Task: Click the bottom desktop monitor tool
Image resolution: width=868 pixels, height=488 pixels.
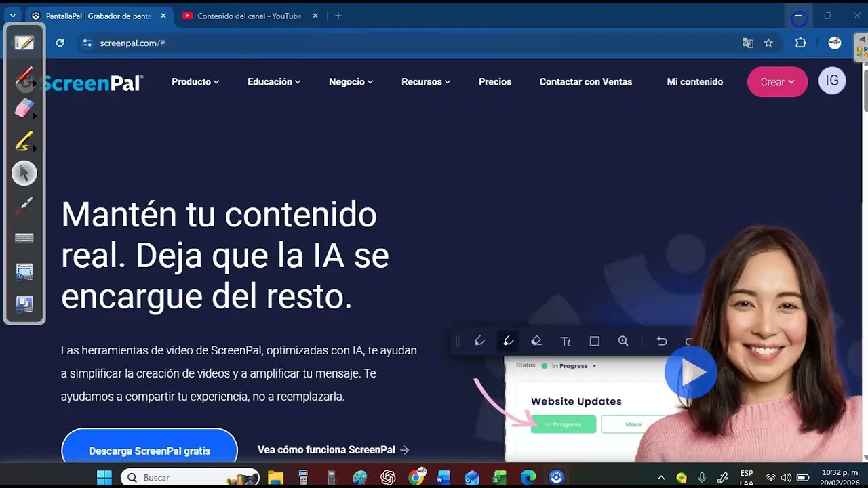Action: click(x=24, y=304)
